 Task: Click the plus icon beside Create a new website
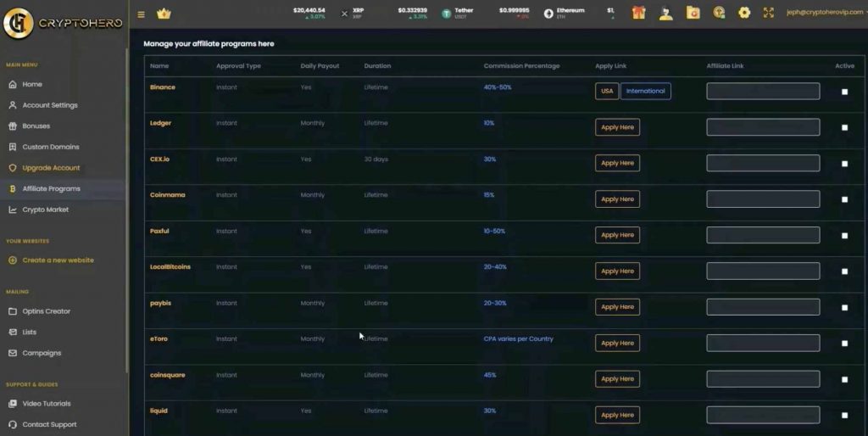(x=13, y=260)
